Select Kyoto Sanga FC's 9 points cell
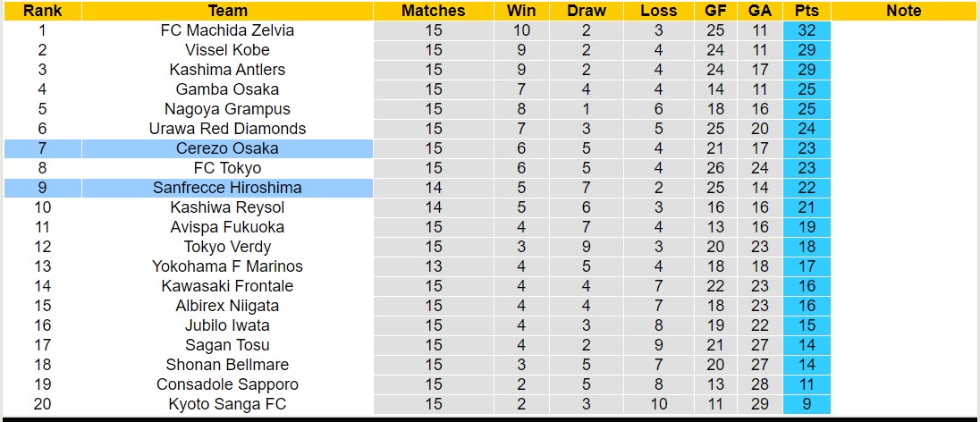This screenshot has height=422, width=980. tap(806, 404)
